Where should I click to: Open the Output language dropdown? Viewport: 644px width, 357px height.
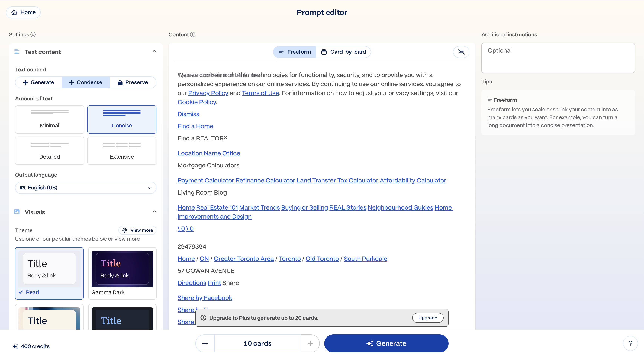(85, 188)
